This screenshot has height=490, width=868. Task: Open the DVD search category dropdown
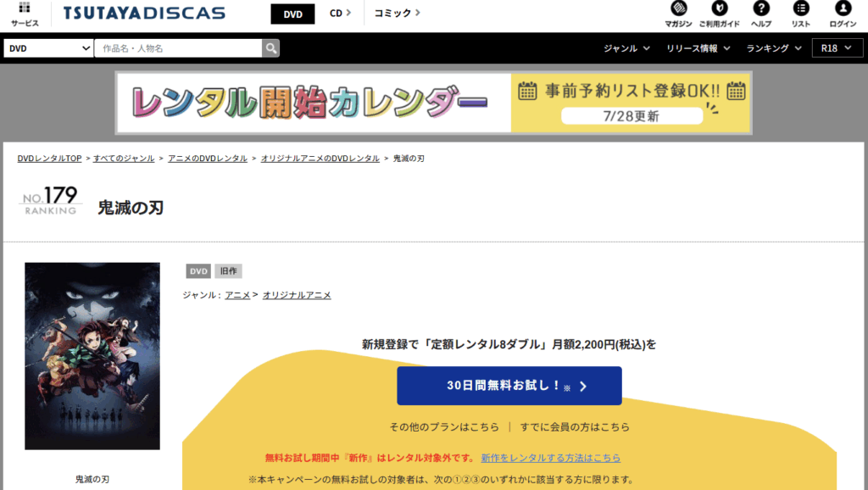click(x=48, y=48)
